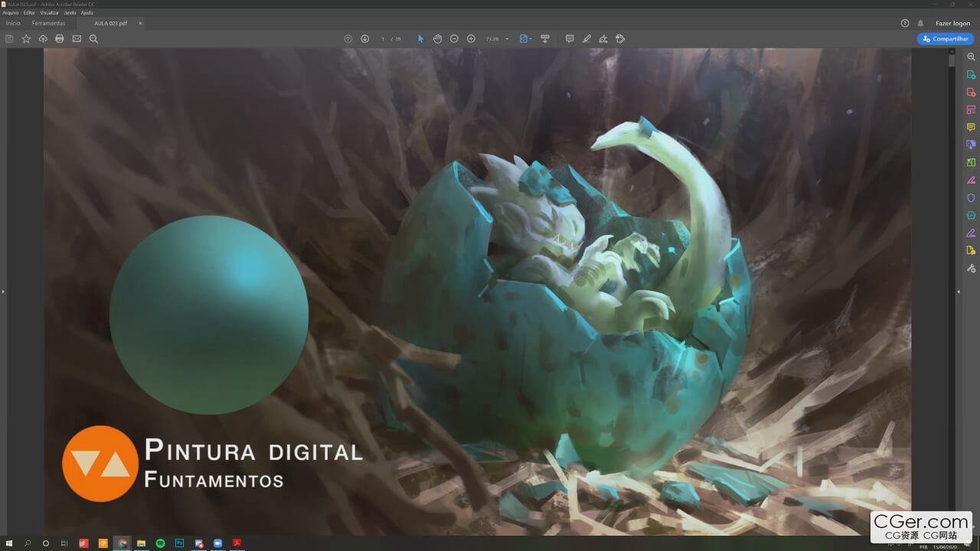
Task: Open the teal Compress PDF tool in right pane
Action: point(971,216)
